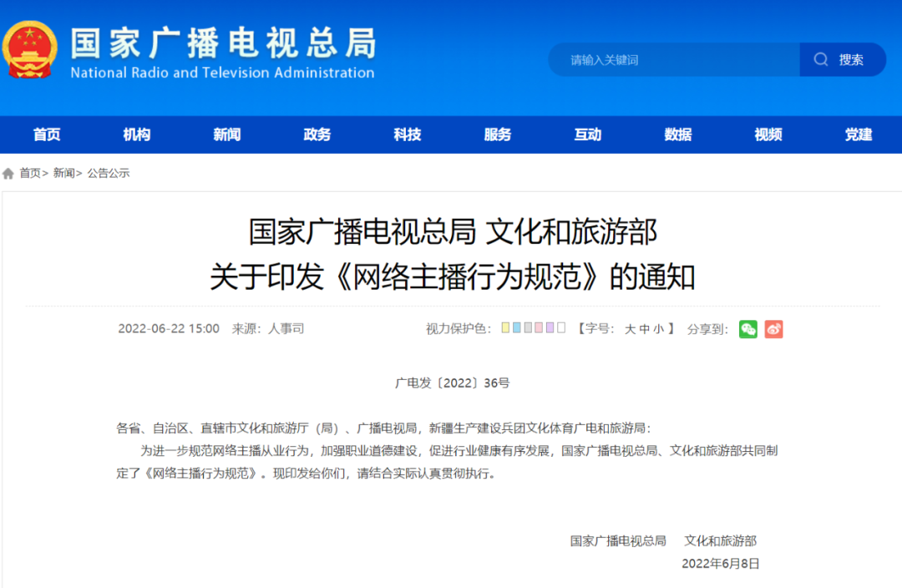Click the document number 广电发〔2022〕36号
The width and height of the screenshot is (902, 588).
452,383
